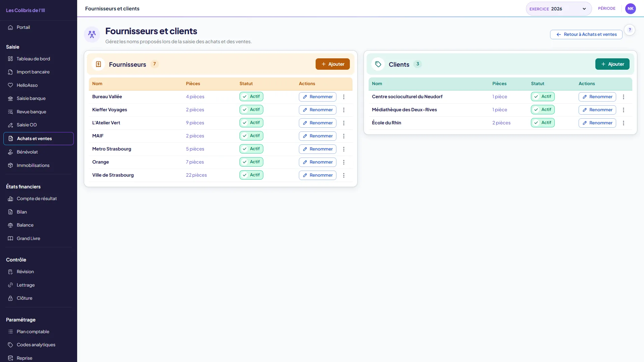Toggle the Actif status for Metro Strasbourg
This screenshot has width=644, height=362.
[251, 149]
